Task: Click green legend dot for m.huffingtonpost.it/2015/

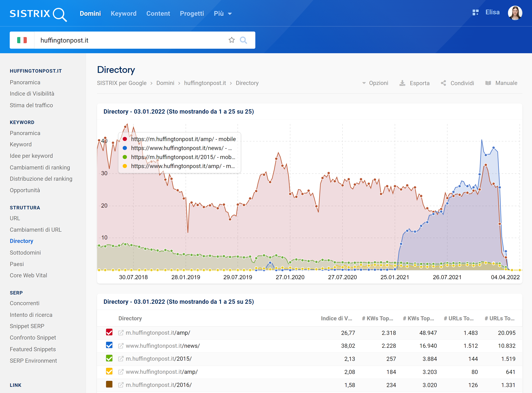Action: coord(125,157)
